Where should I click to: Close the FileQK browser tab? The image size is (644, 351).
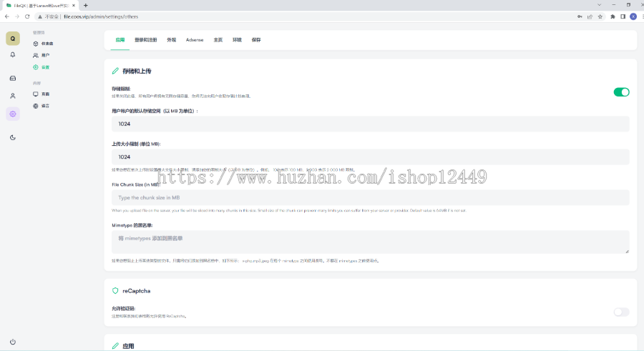tap(74, 5)
